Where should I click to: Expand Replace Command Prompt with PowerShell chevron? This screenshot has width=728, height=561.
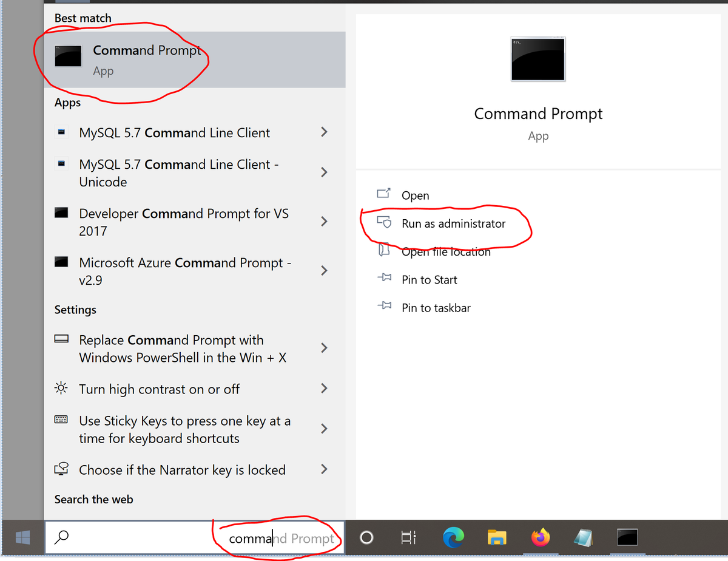pyautogui.click(x=324, y=348)
